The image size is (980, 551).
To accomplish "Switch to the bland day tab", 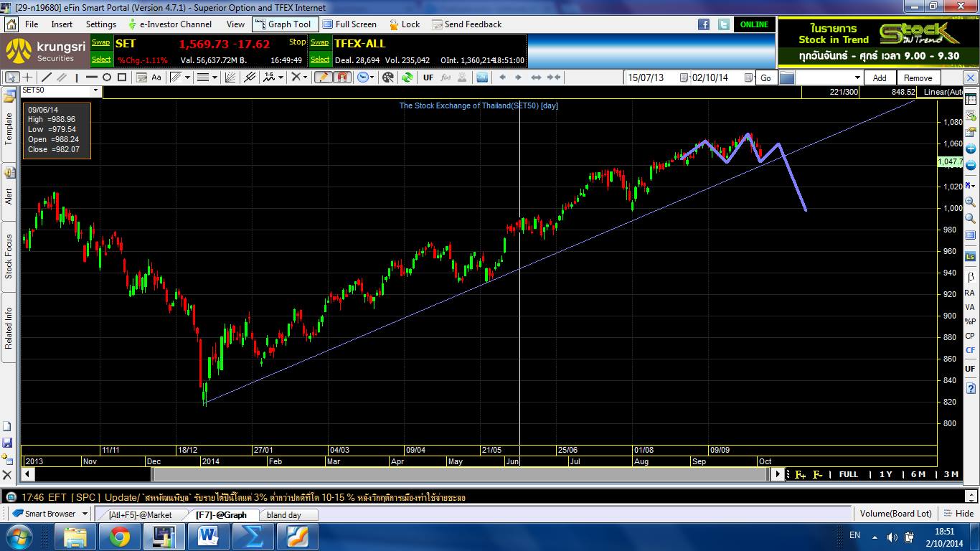I will (x=284, y=514).
